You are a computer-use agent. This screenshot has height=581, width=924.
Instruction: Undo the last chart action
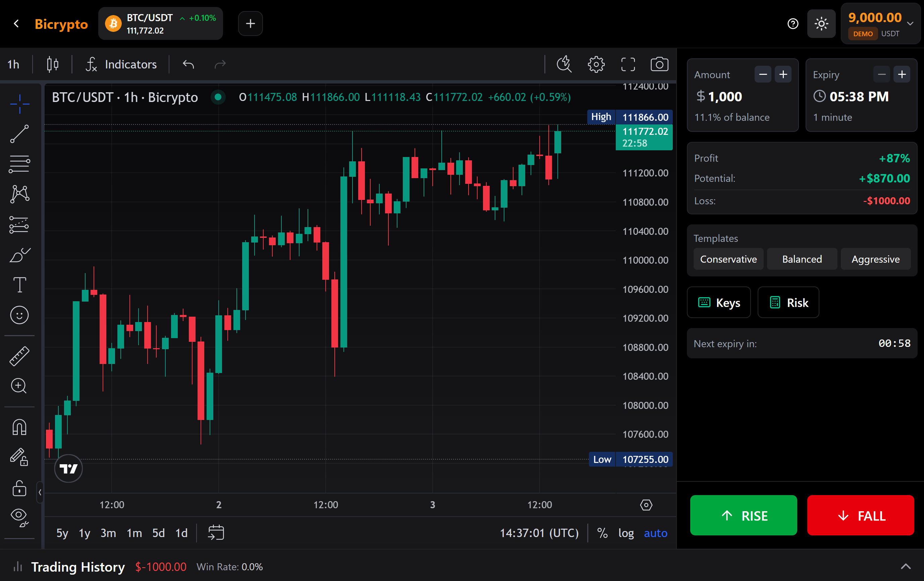pos(188,64)
